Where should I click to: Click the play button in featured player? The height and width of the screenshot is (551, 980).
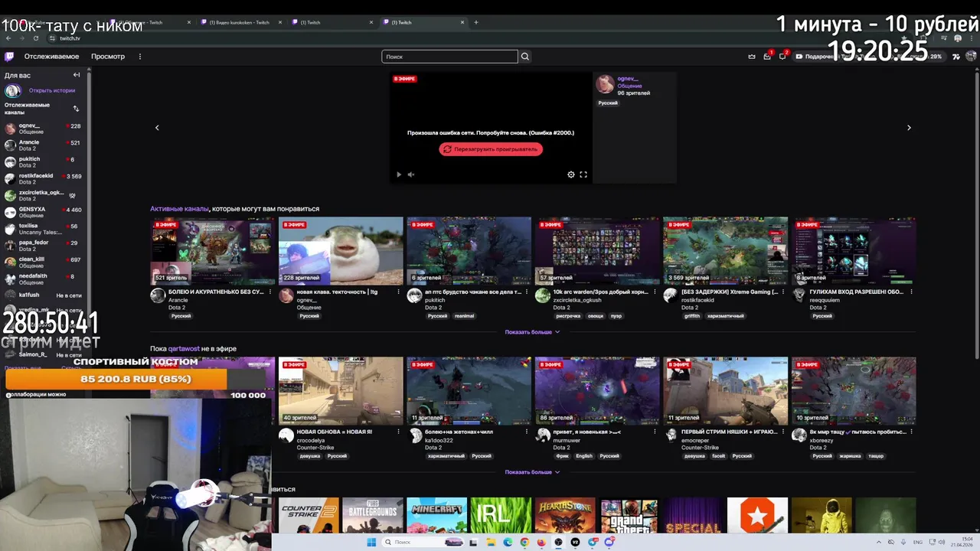[x=398, y=174]
